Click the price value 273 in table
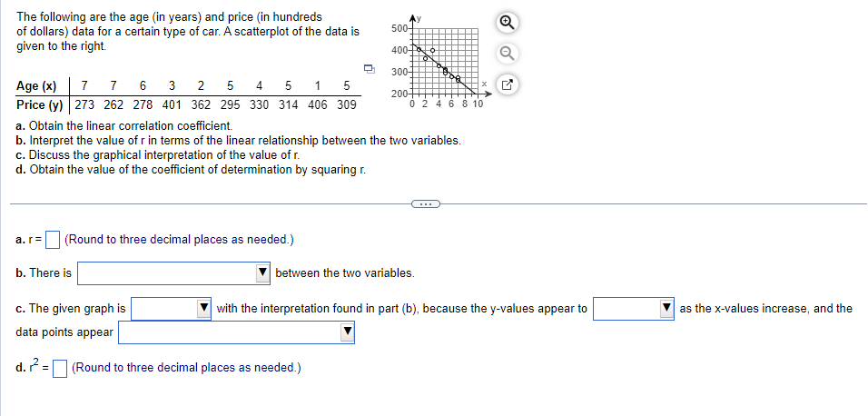The width and height of the screenshot is (868, 416). pos(84,104)
